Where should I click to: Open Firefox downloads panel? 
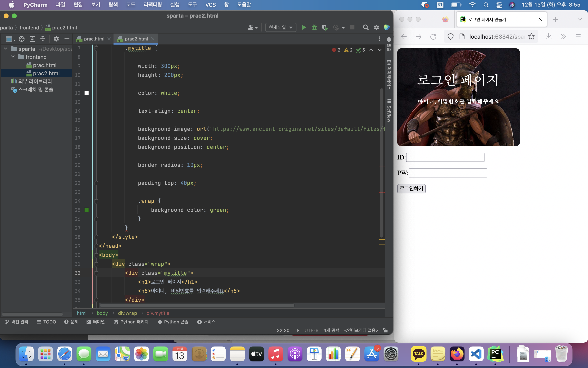click(548, 37)
